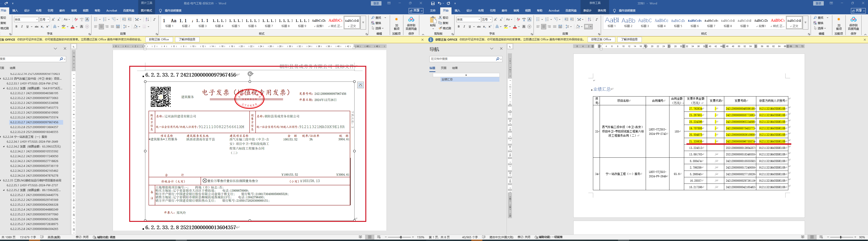The image size is (868, 241).
Task: Click the zoom slider beside 90%
Action: pyautogui.click(x=841, y=237)
